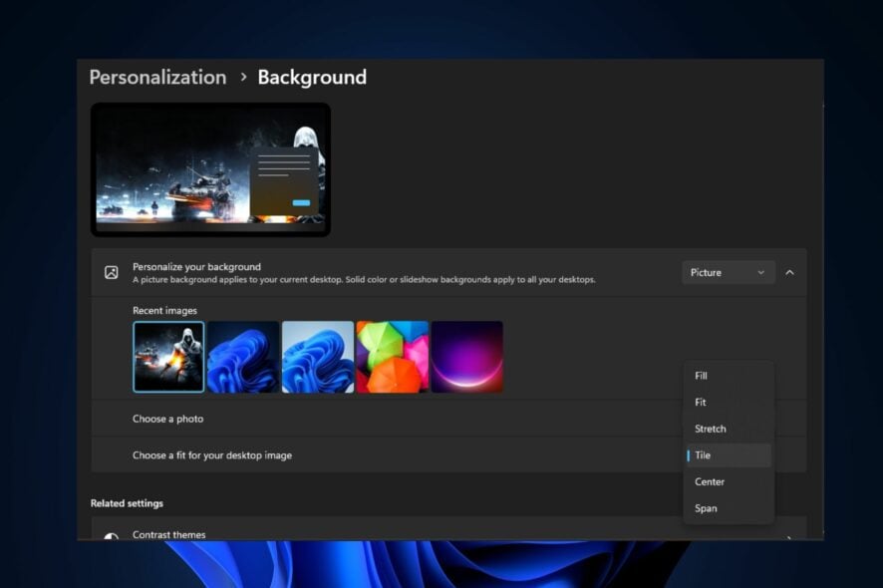Viewport: 883px width, 588px height.
Task: Choose Tile from the fit menu
Action: pos(729,455)
